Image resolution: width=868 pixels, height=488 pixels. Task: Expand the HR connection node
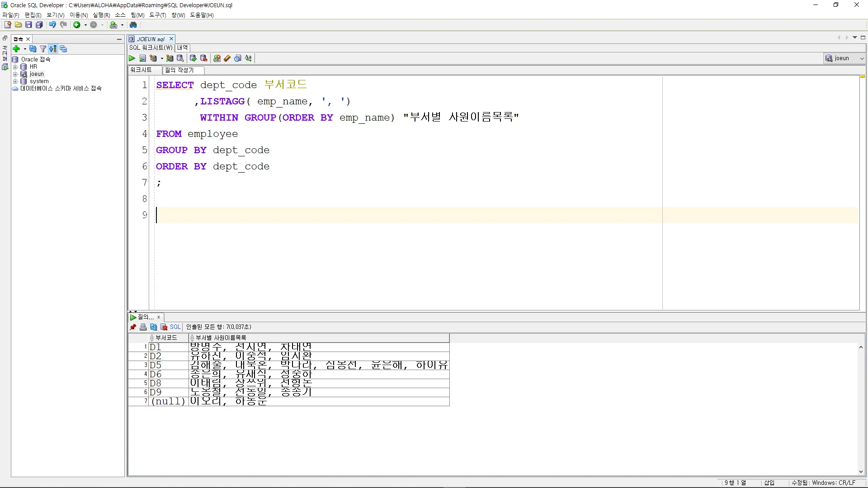tap(15, 67)
